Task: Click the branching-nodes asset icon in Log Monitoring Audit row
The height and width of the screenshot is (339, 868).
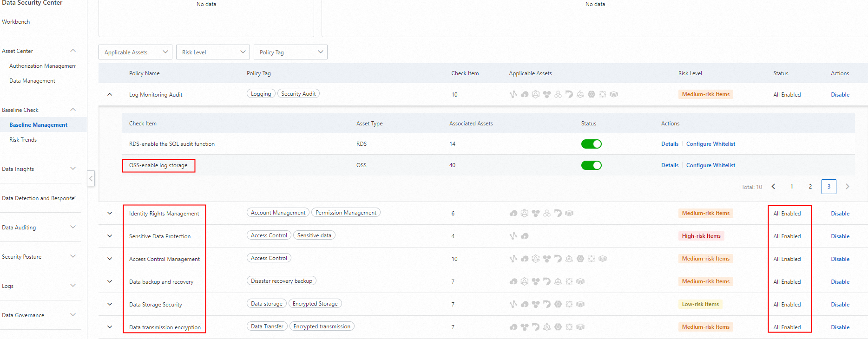Action: coord(513,94)
